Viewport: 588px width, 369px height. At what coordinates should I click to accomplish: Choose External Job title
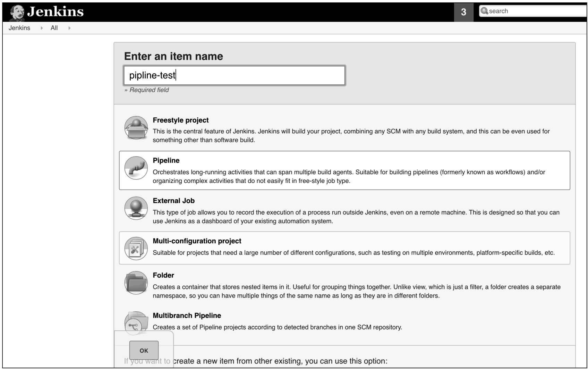pos(174,201)
